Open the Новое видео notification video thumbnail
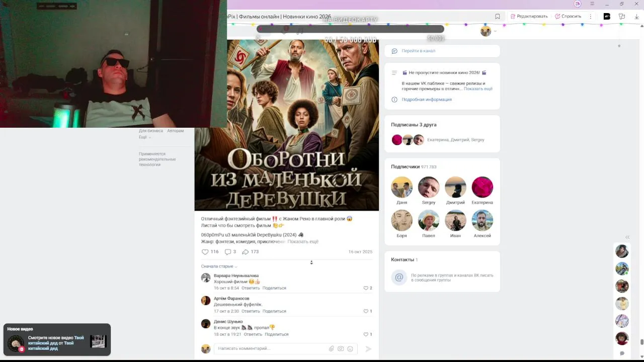The height and width of the screenshot is (362, 644). (x=99, y=341)
